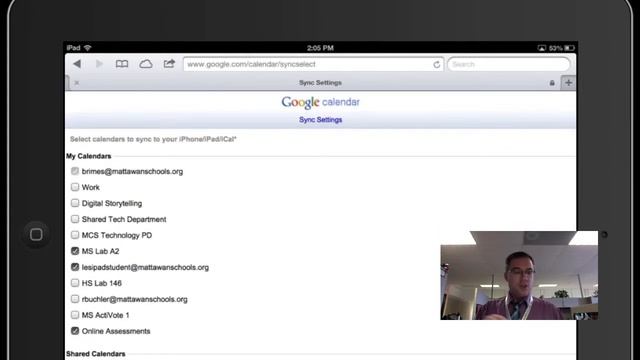
Task: Tap the 'MS Lab A2' label text
Action: point(100,251)
